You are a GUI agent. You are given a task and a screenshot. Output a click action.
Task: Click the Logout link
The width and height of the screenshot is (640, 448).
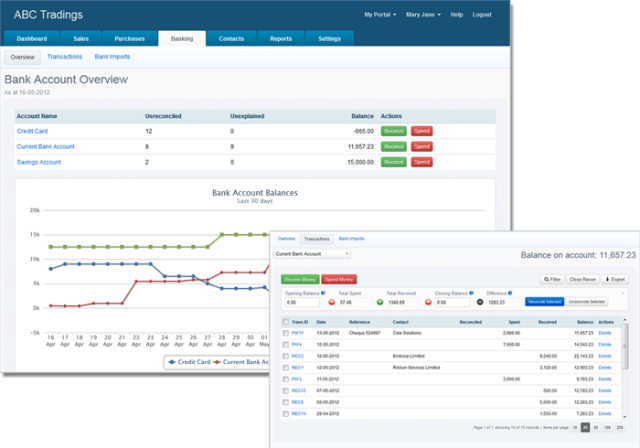tap(482, 15)
